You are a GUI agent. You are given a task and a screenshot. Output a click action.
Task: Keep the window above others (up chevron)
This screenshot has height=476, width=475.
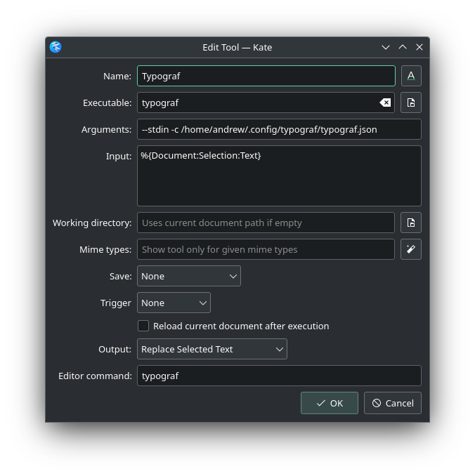click(403, 47)
